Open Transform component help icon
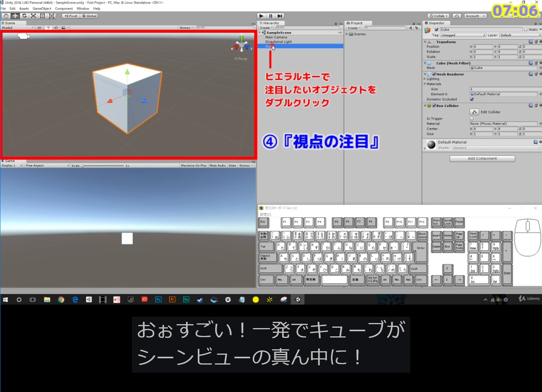542x392 pixels. 531,42
